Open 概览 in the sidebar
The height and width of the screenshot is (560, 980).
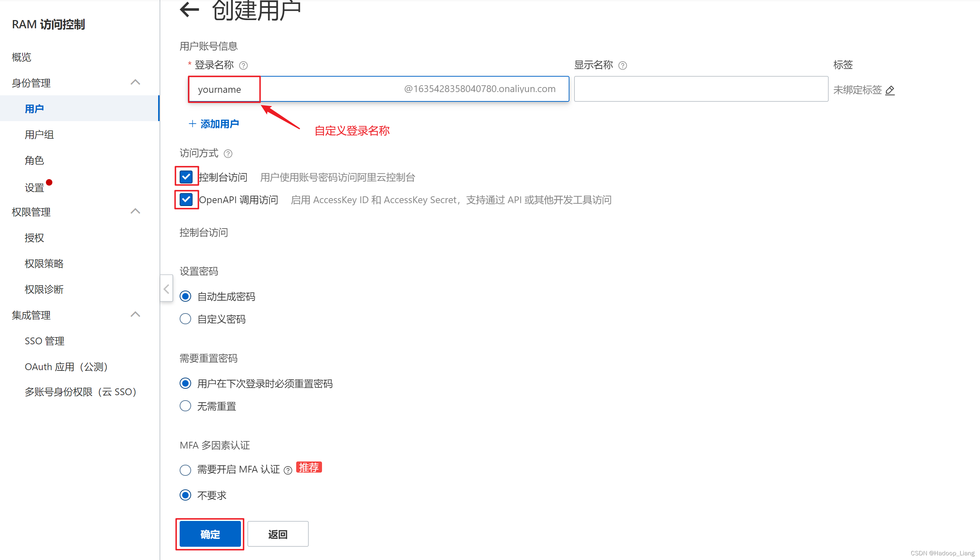[x=22, y=57]
